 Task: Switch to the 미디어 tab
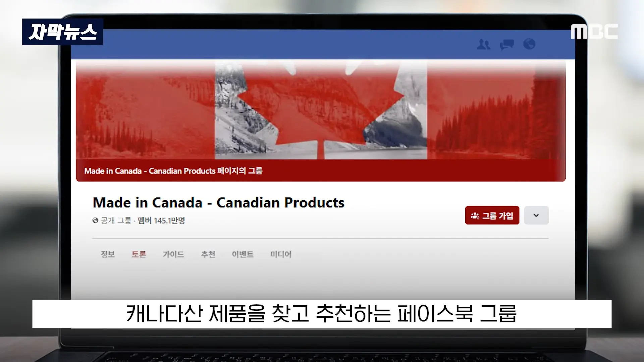pyautogui.click(x=281, y=254)
